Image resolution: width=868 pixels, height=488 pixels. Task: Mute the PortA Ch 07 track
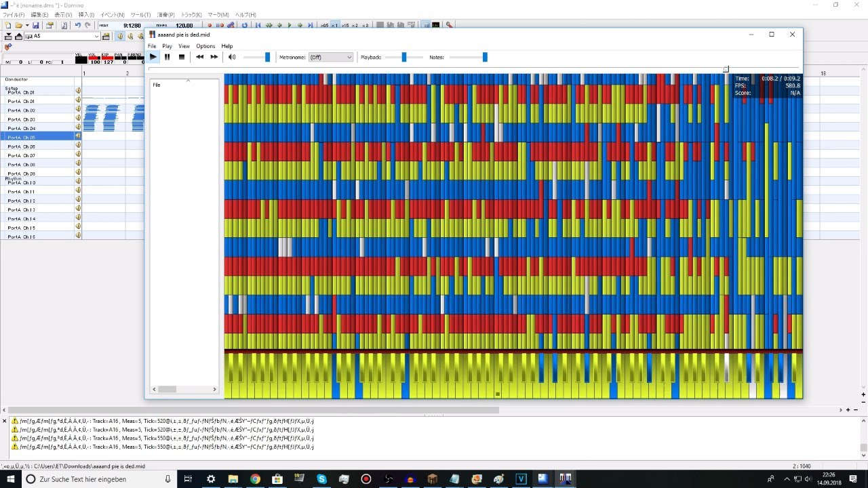(78, 155)
